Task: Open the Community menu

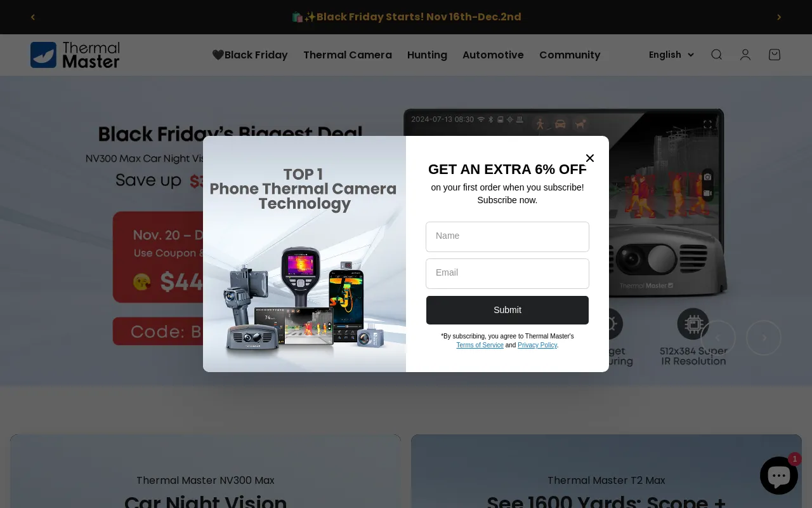Action: [x=570, y=55]
